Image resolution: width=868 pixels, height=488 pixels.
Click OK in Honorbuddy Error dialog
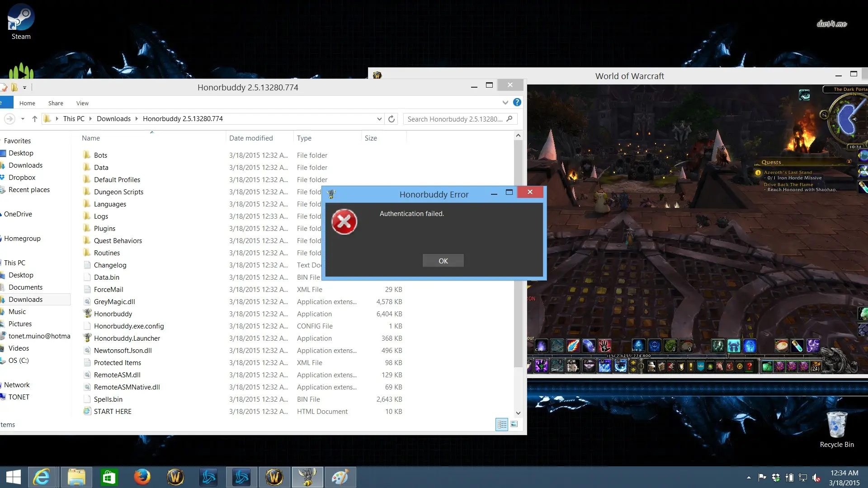click(443, 261)
